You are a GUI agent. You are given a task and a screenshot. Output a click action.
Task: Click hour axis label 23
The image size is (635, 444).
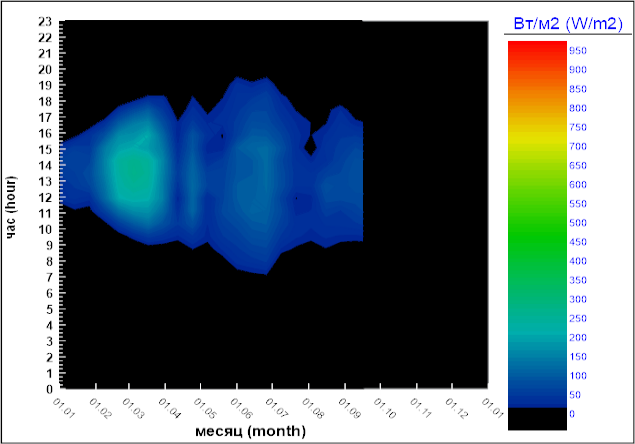(x=45, y=21)
